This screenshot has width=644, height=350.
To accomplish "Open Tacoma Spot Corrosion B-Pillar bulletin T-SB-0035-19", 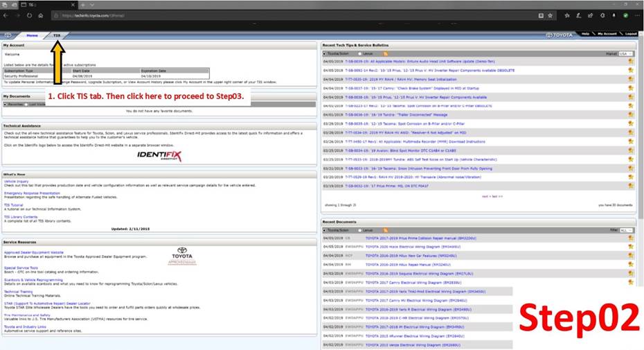I will pos(404,124).
